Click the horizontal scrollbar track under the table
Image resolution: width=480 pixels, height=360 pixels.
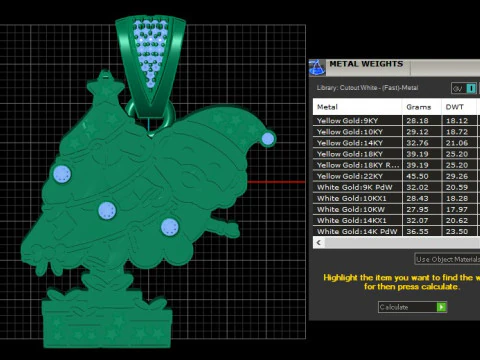click(x=402, y=242)
